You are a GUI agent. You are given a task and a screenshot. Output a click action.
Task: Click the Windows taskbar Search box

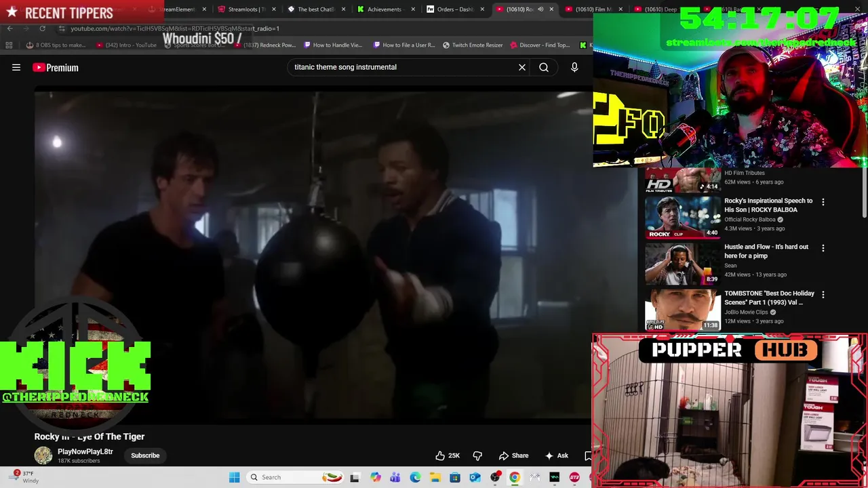click(x=295, y=477)
